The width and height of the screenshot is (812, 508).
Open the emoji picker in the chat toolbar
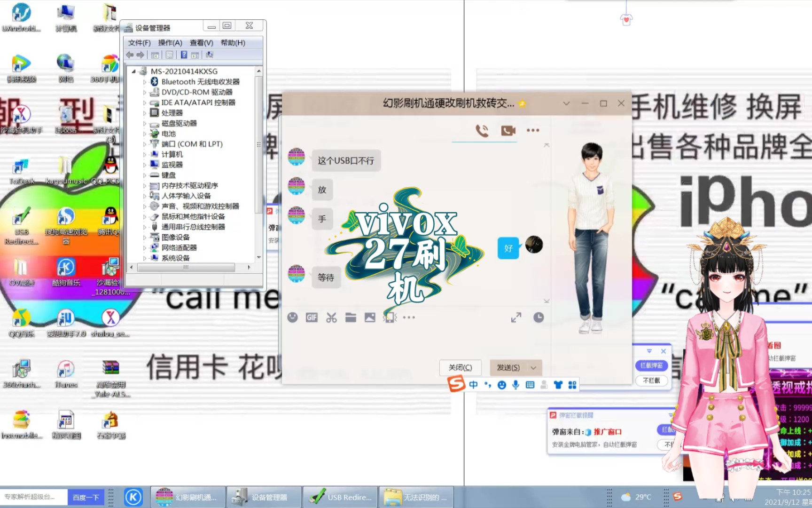click(292, 317)
